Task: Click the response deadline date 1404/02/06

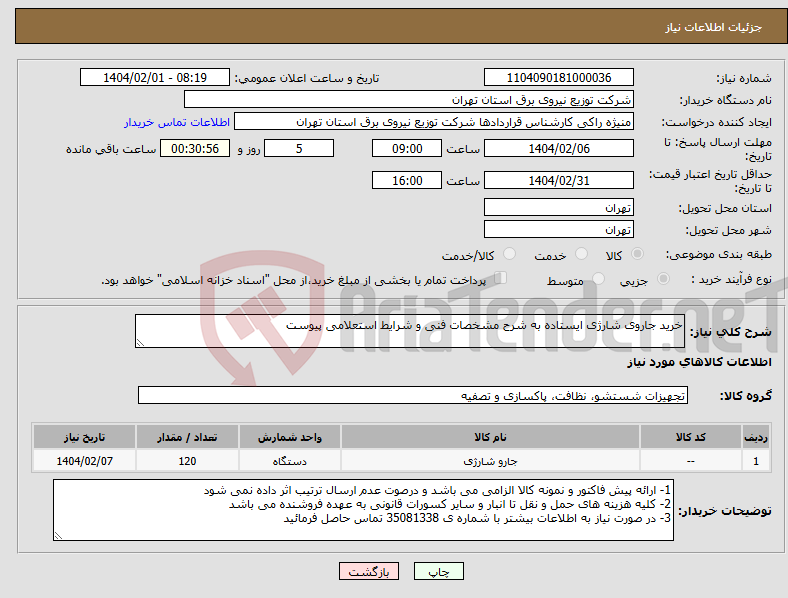Action: coord(558,148)
